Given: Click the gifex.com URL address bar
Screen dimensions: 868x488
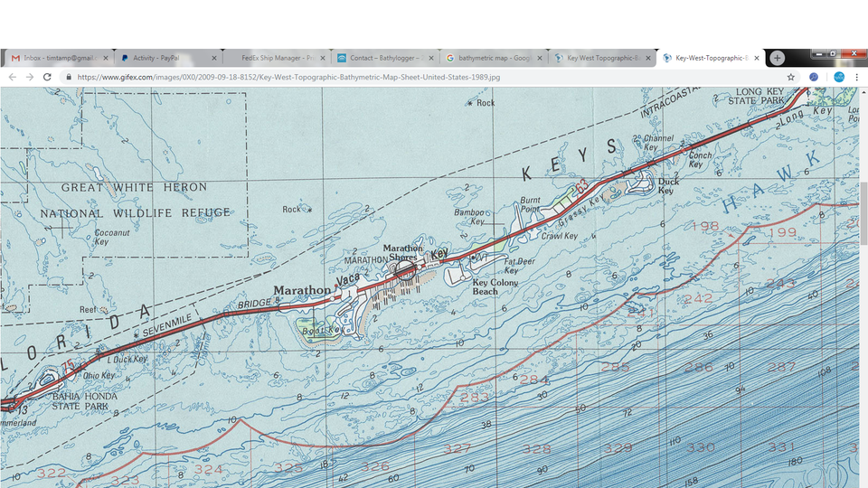Looking at the screenshot, I should 420,77.
